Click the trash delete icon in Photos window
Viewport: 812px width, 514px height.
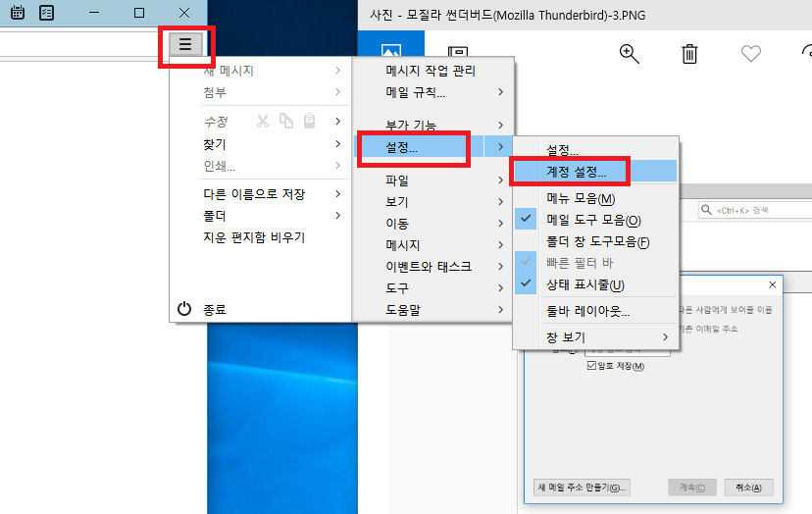(x=689, y=54)
